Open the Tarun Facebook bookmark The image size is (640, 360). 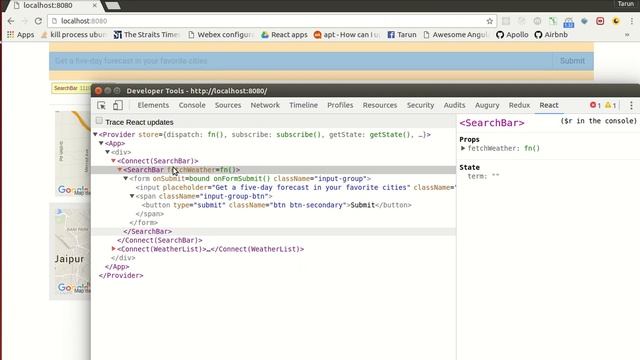[402, 35]
